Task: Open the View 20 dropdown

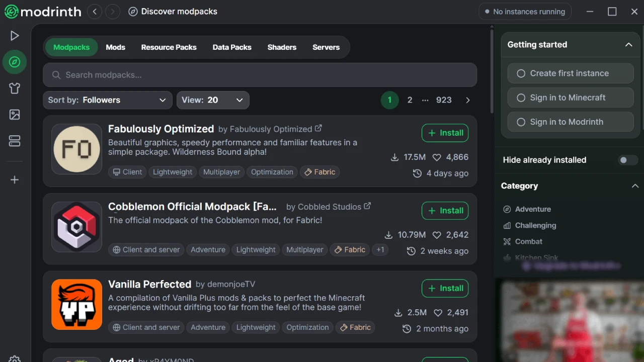Action: [x=213, y=100]
